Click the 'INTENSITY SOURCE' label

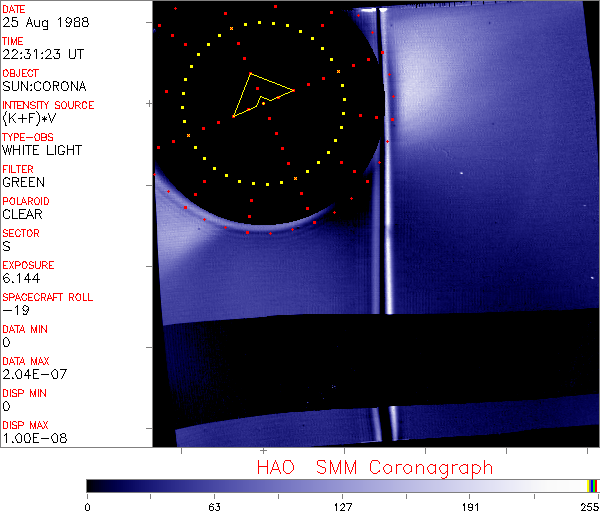(x=48, y=105)
